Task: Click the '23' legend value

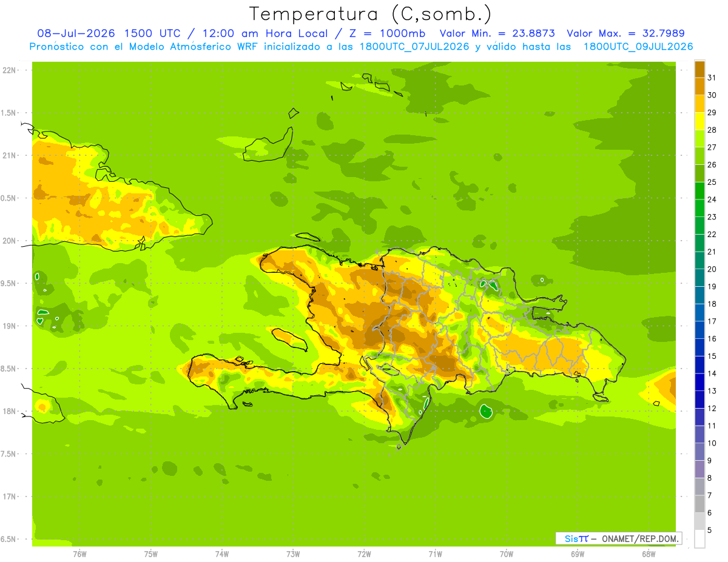Action: (712, 216)
